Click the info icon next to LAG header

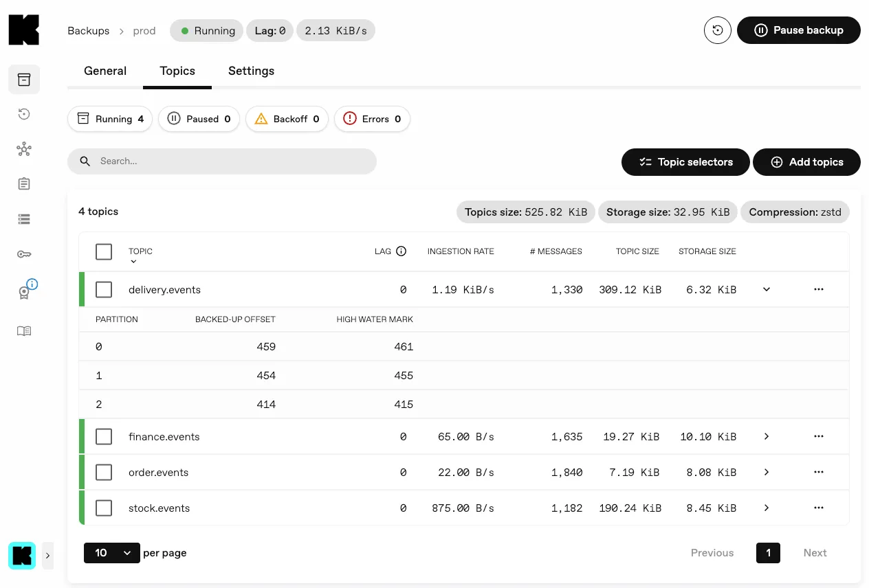[401, 251]
